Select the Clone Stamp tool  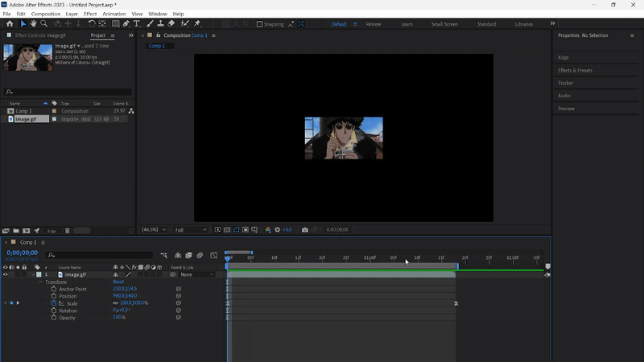click(x=160, y=24)
